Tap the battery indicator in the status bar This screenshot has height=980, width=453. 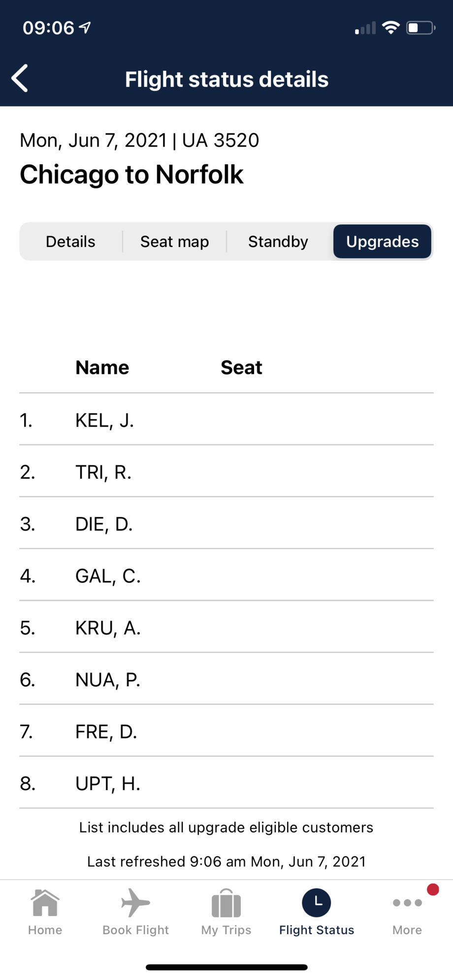[x=421, y=28]
